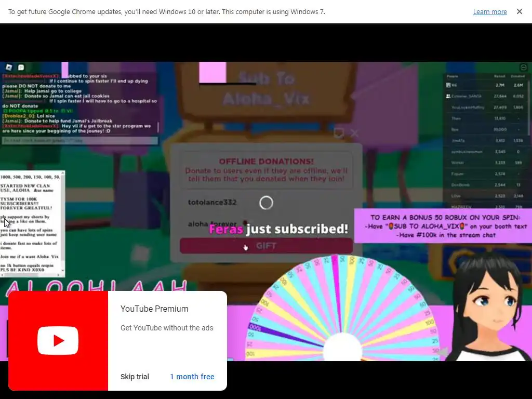Screen dimensions: 532x399
Task: Click the YouTube Premium title text
Action: click(x=154, y=309)
